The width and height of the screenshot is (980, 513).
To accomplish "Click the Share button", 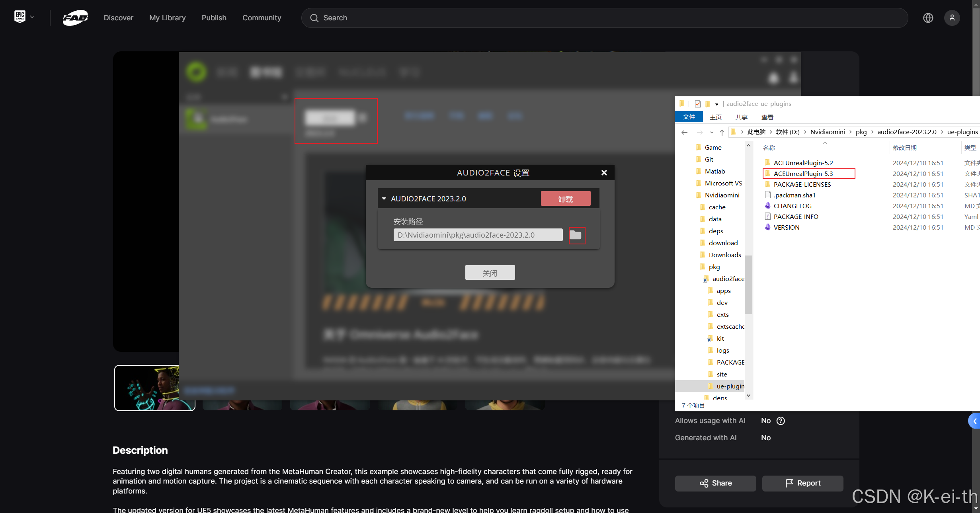I will [715, 483].
